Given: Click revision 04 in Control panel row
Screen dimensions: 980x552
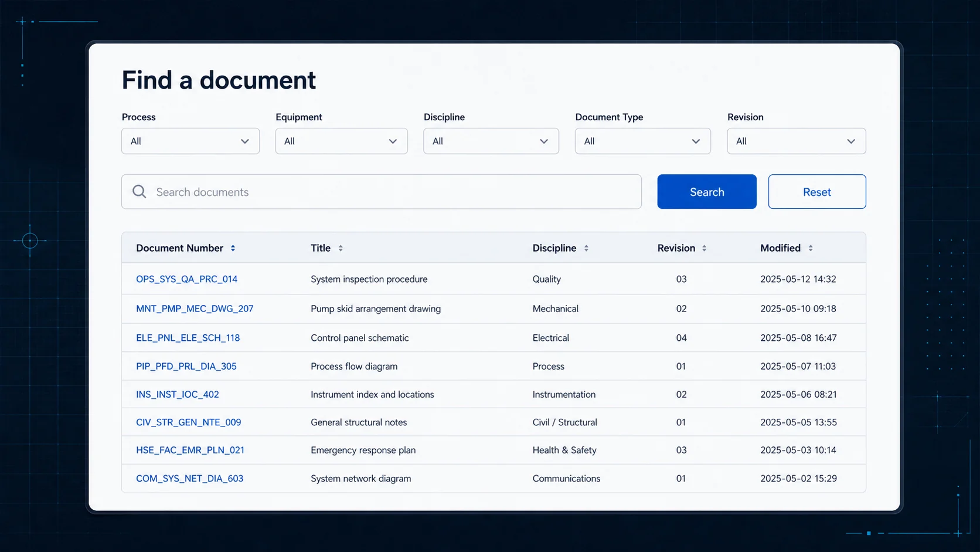Looking at the screenshot, I should tap(681, 338).
